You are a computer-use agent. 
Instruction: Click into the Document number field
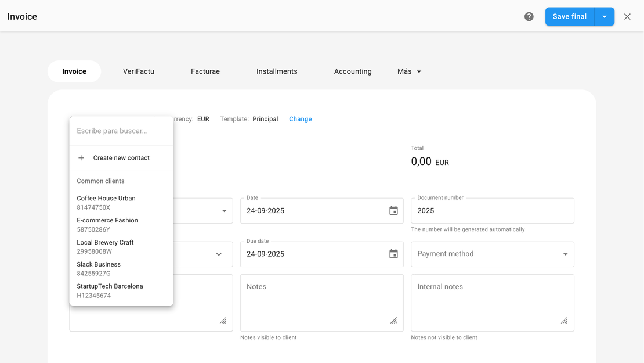tap(492, 211)
